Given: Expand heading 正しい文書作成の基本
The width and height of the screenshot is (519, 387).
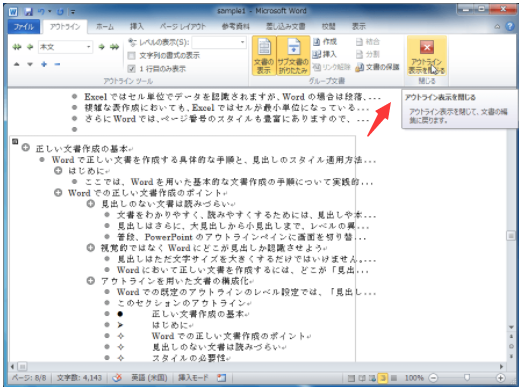Looking at the screenshot, I should [26, 147].
